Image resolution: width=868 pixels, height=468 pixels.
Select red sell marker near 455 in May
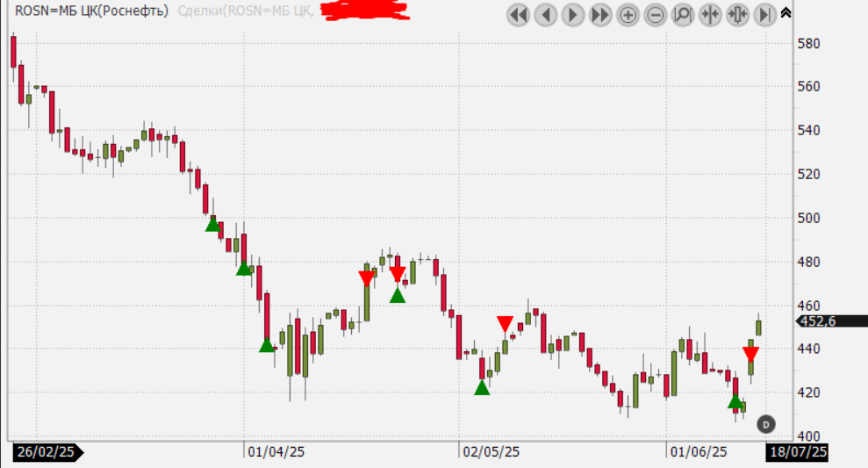(505, 324)
